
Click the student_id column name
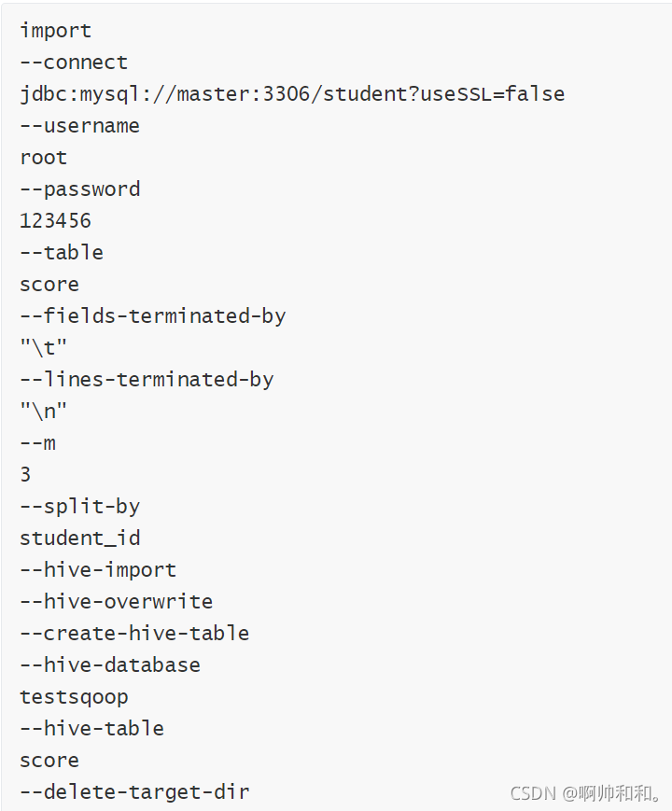tap(79, 538)
